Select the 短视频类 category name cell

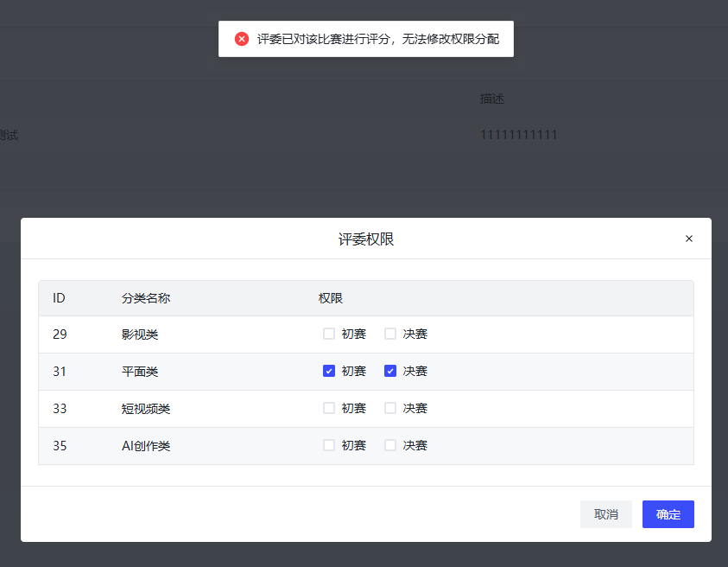click(146, 409)
